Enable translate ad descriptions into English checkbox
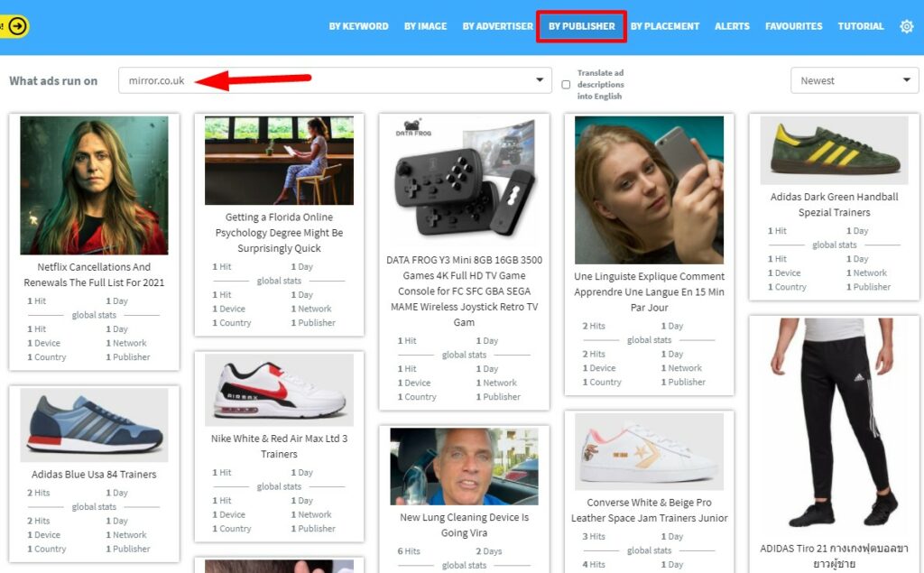Image resolution: width=924 pixels, height=573 pixels. point(566,84)
